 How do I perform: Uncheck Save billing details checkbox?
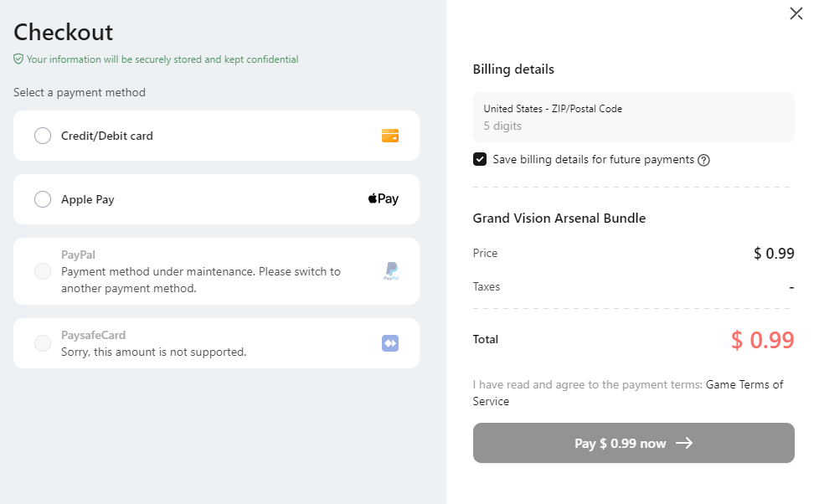[480, 159]
